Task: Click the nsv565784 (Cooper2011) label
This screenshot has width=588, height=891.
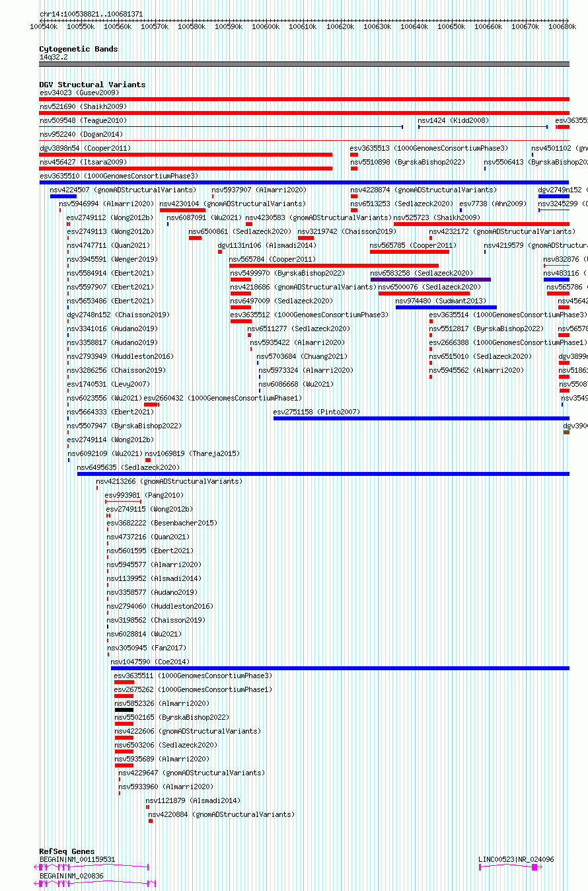Action: [x=273, y=259]
